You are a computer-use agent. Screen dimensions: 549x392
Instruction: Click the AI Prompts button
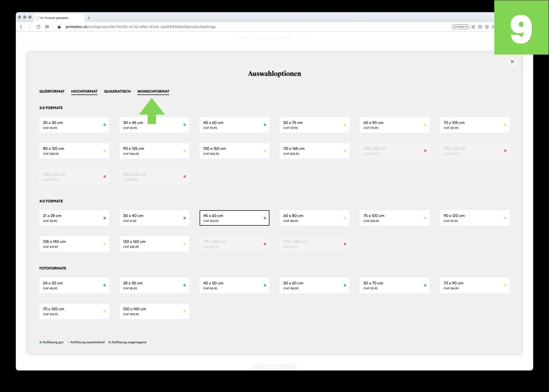coord(460,27)
